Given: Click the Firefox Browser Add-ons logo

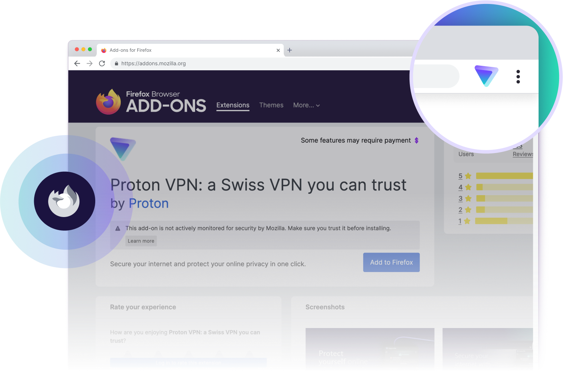Looking at the screenshot, I should coord(151,102).
